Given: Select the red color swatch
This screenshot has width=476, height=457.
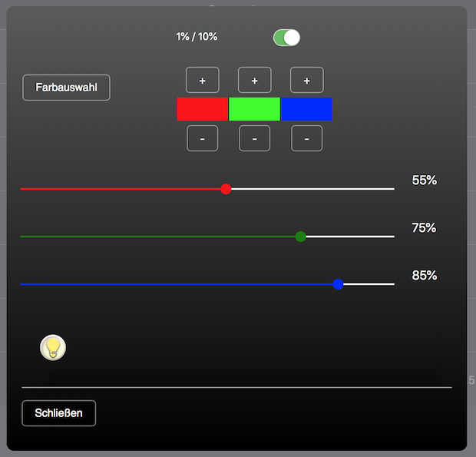Looking at the screenshot, I should (x=202, y=109).
